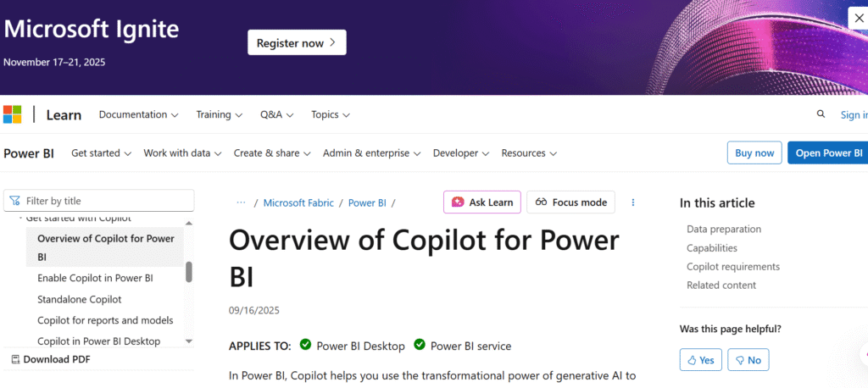Click the Ask Learn button
Image resolution: width=868 pixels, height=388 pixels.
pyautogui.click(x=482, y=202)
